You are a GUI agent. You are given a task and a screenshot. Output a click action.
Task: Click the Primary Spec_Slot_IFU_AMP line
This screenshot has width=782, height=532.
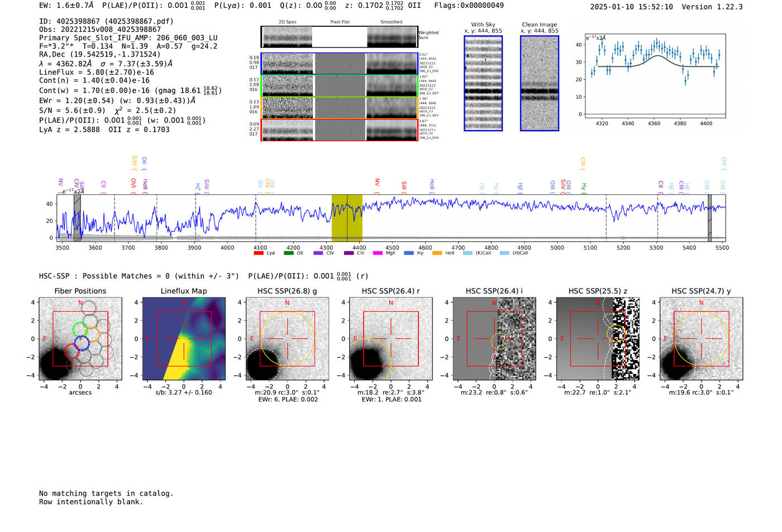point(128,38)
